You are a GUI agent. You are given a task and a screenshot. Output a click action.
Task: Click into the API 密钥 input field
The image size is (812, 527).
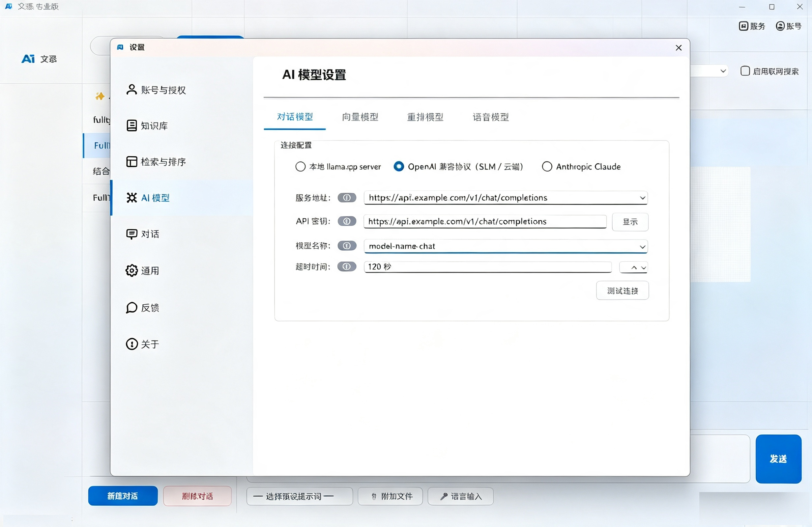(x=485, y=221)
